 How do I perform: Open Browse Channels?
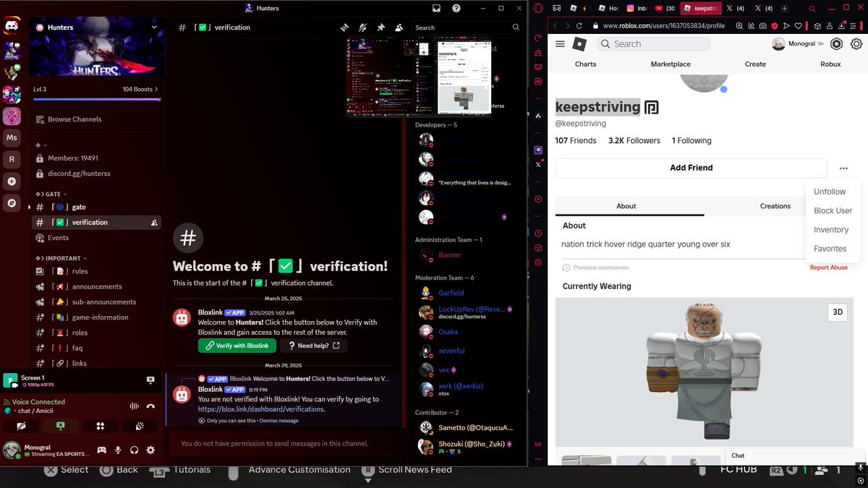coord(75,119)
